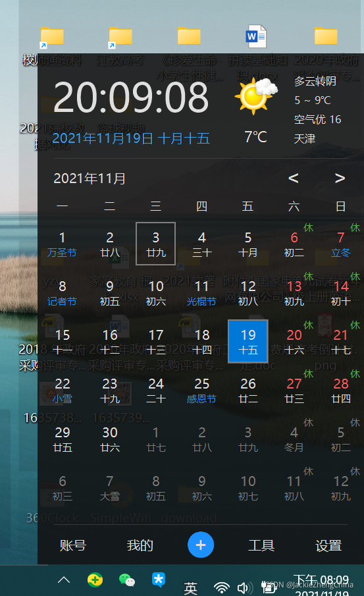
Task: Select November 26 廿二
Action: point(248,390)
